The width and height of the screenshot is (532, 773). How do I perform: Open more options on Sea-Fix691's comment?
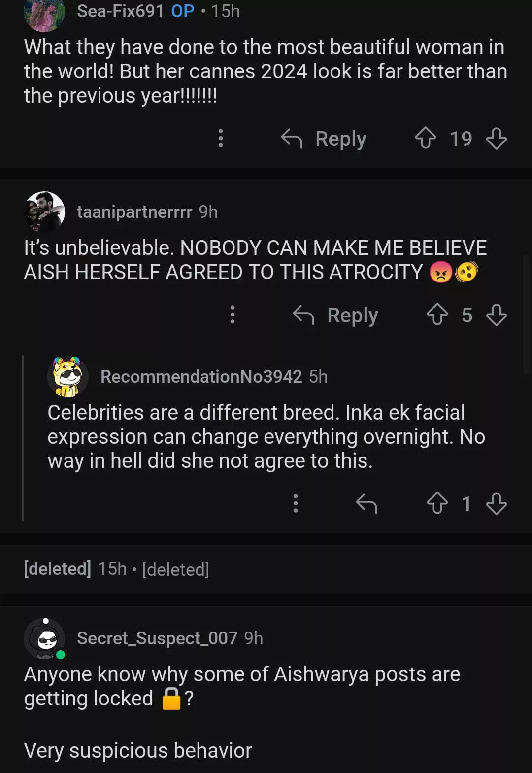[x=221, y=138]
